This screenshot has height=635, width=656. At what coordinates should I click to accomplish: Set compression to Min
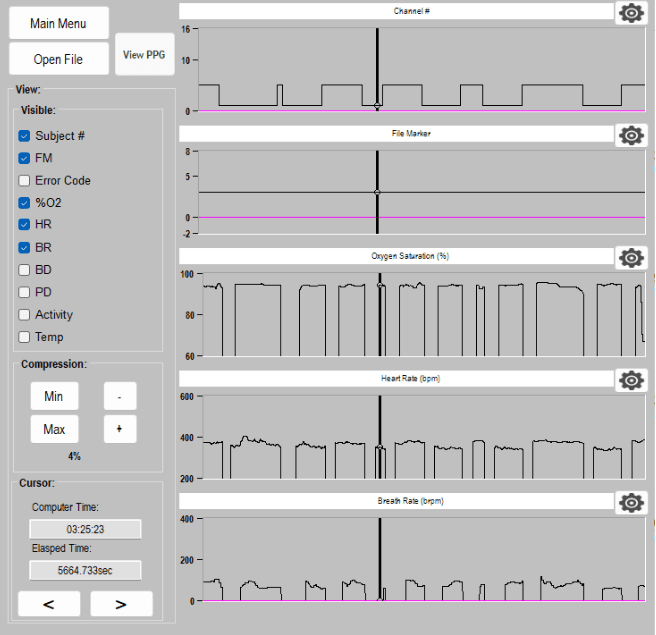[54, 397]
